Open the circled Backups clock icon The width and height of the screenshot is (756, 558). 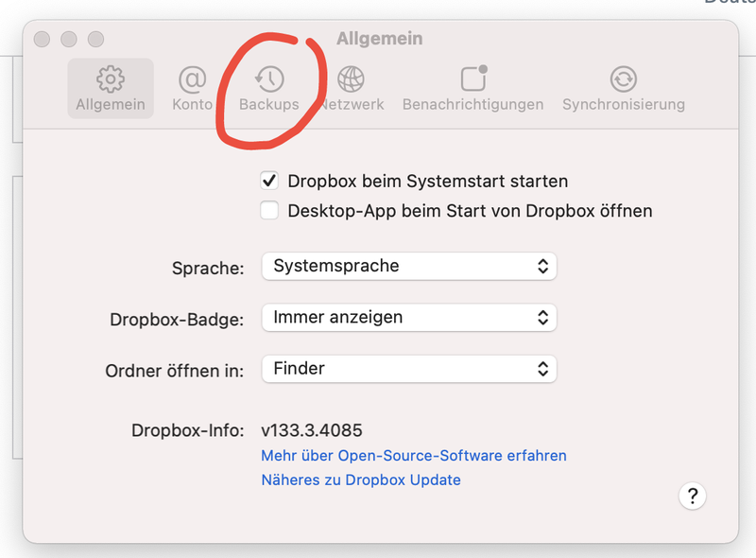pyautogui.click(x=269, y=79)
